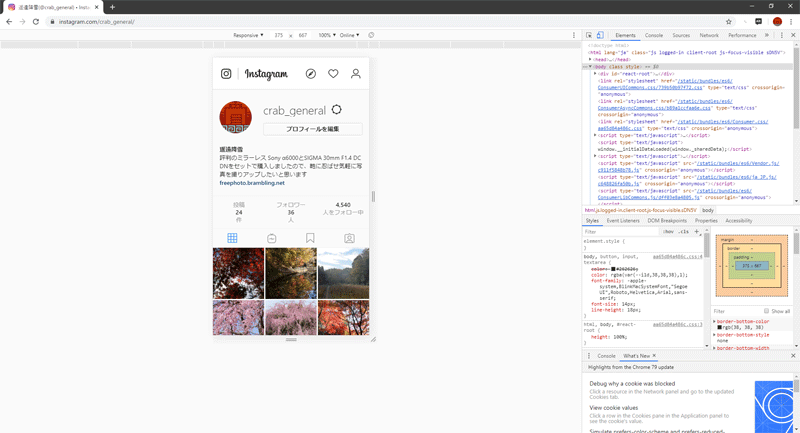Viewport: 800px width, 433px height.
Task: Expand border-bottom-style computed property
Action: click(714, 335)
